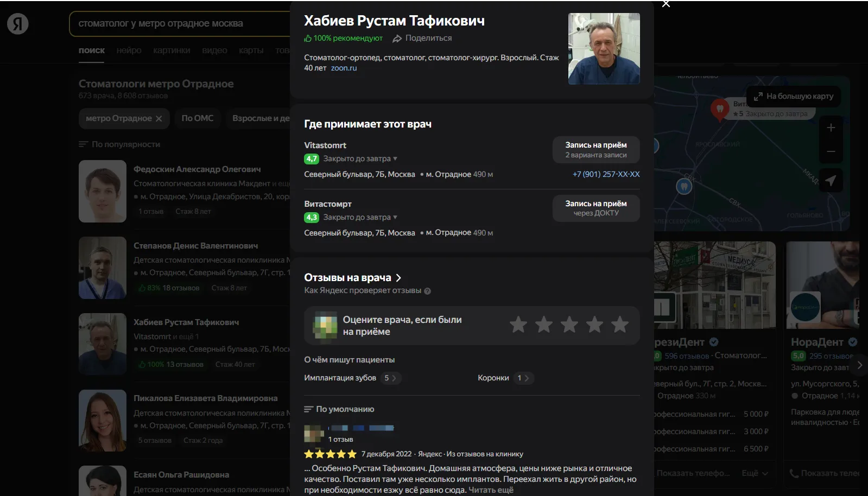This screenshot has height=496, width=868.
Task: Close the doctor profile popup with X
Action: coord(666,4)
